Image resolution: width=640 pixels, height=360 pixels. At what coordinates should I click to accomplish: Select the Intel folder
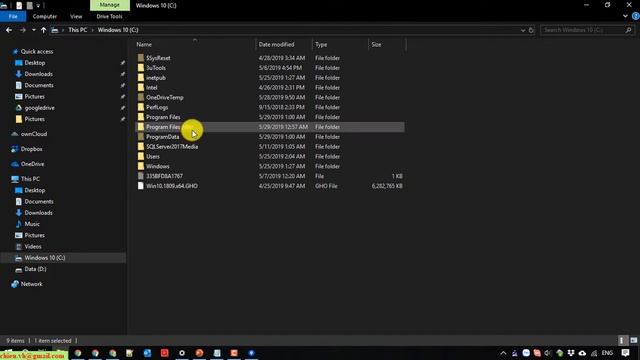(x=151, y=87)
